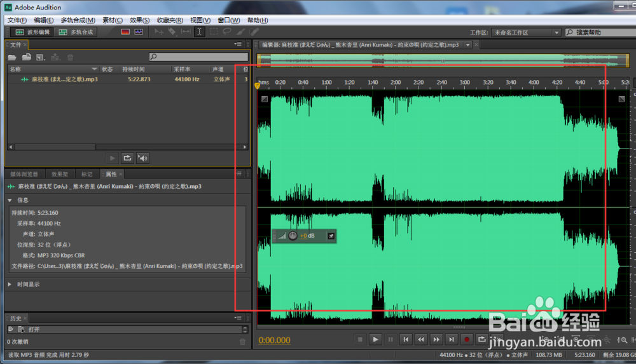The image size is (636, 364).
Task: Click the left fade-in handle icon
Action: tap(265, 99)
